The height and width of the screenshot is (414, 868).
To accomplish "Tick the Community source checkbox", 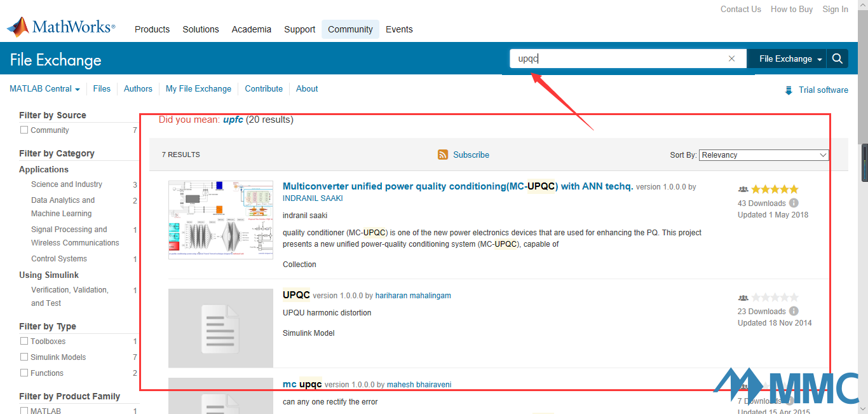I will pyautogui.click(x=24, y=130).
